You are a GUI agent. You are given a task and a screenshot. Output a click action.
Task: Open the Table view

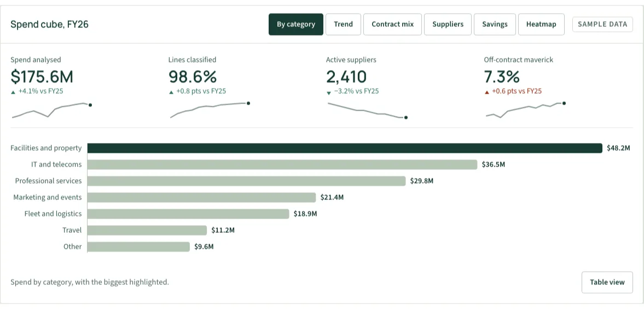(607, 282)
